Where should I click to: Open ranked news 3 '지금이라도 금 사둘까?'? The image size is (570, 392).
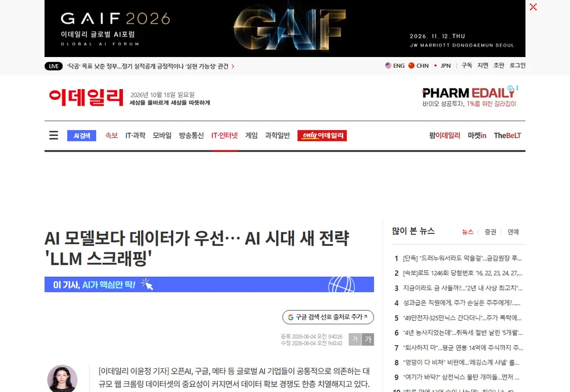click(463, 288)
